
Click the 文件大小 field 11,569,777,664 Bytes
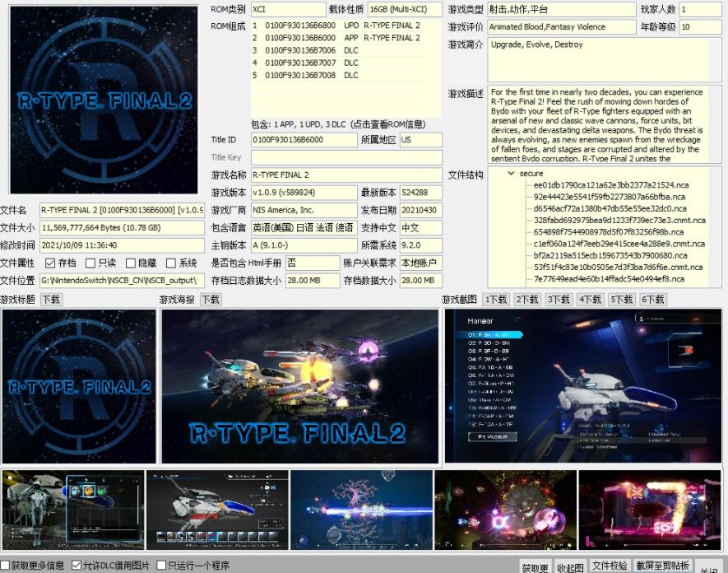coord(122,228)
